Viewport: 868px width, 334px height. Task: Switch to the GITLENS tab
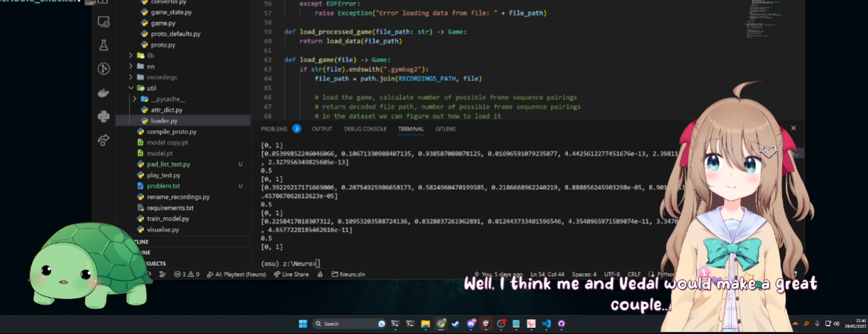(x=445, y=129)
